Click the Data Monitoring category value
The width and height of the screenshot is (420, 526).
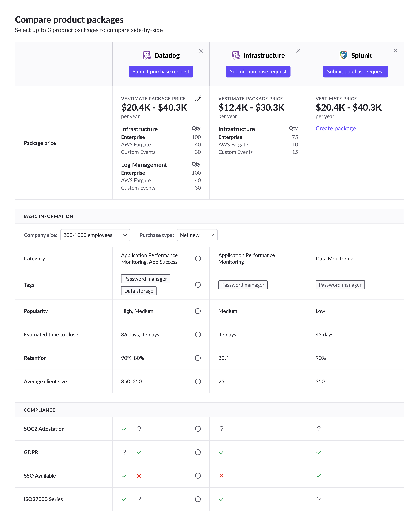pyautogui.click(x=334, y=259)
